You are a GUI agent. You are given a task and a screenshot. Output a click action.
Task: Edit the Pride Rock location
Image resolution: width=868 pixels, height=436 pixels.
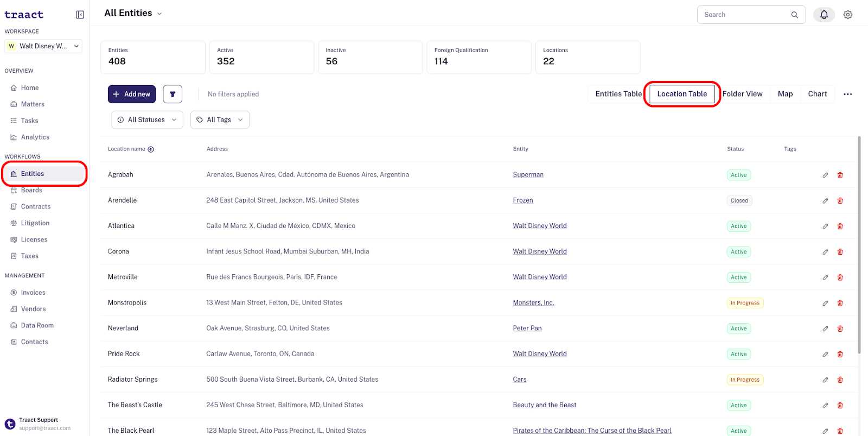click(825, 354)
